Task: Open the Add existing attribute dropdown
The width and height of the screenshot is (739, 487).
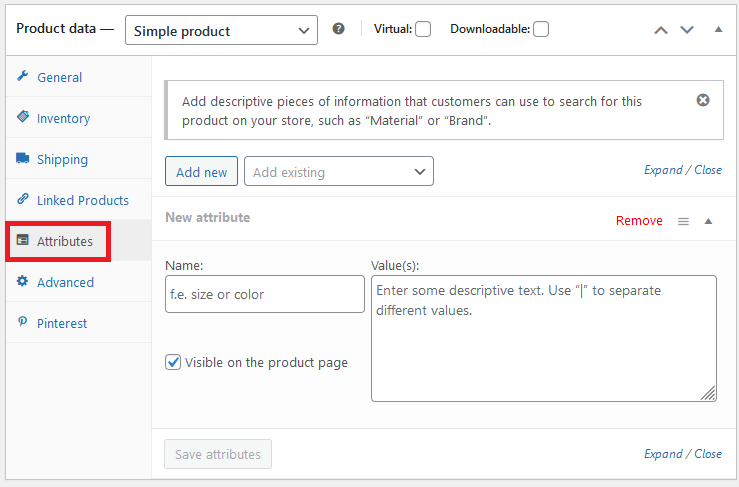Action: (339, 172)
